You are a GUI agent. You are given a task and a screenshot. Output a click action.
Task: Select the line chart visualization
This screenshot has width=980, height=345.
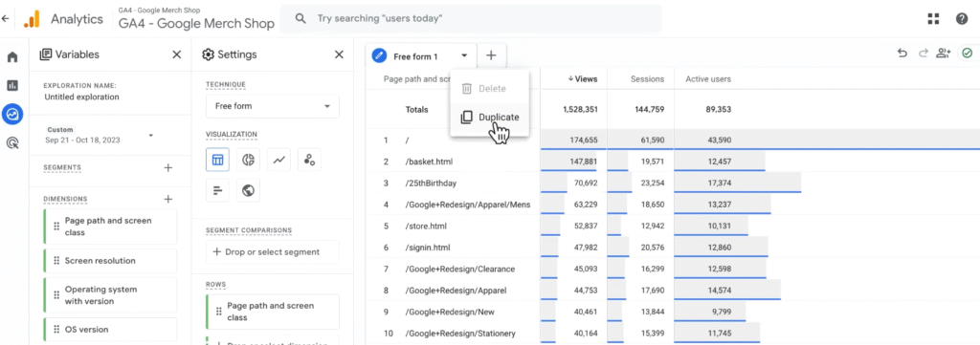278,160
